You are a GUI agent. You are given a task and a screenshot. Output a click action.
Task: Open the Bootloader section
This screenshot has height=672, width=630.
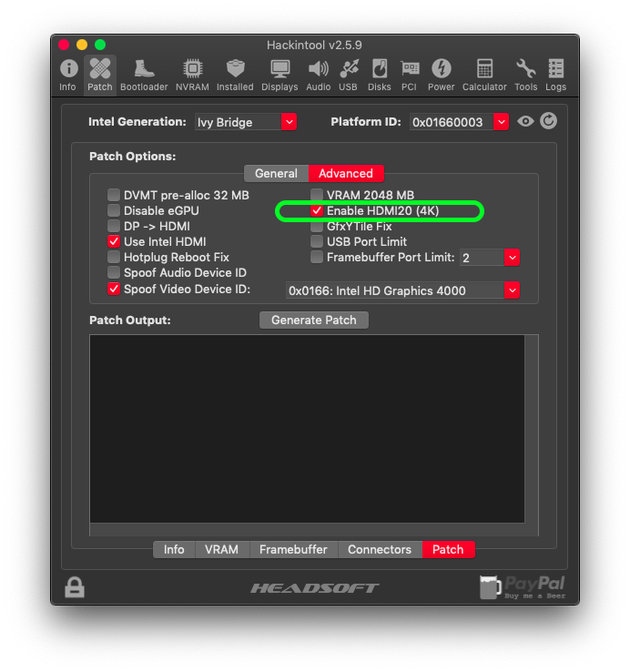coord(144,75)
